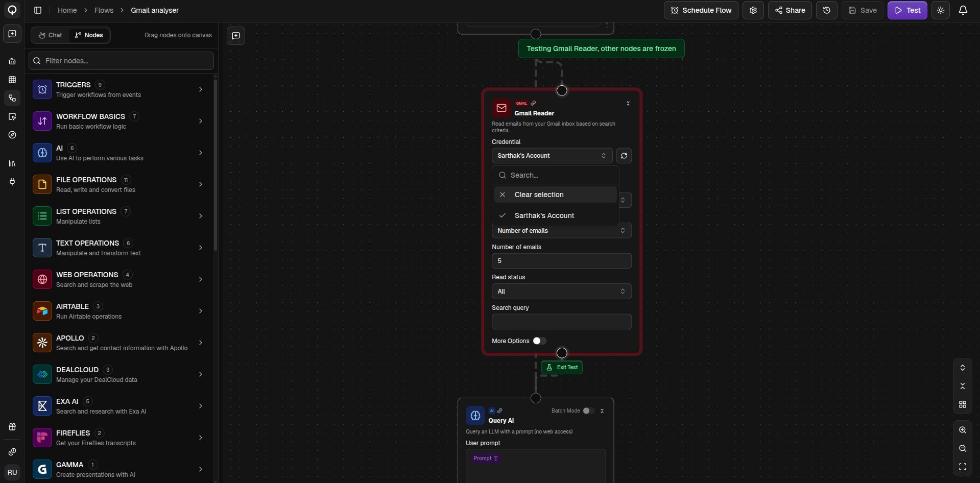This screenshot has width=980, height=483.
Task: Select Sarthak's Account option in list
Action: 556,215
